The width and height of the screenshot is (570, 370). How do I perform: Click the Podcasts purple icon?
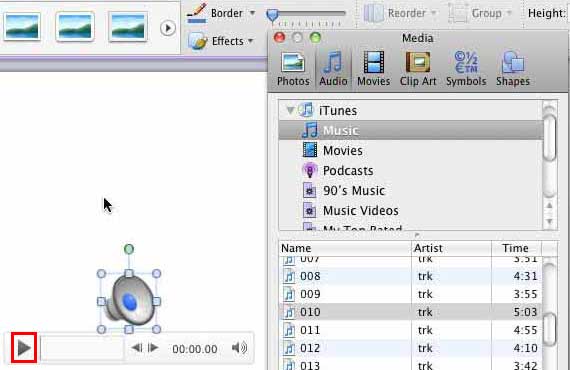[x=310, y=170]
